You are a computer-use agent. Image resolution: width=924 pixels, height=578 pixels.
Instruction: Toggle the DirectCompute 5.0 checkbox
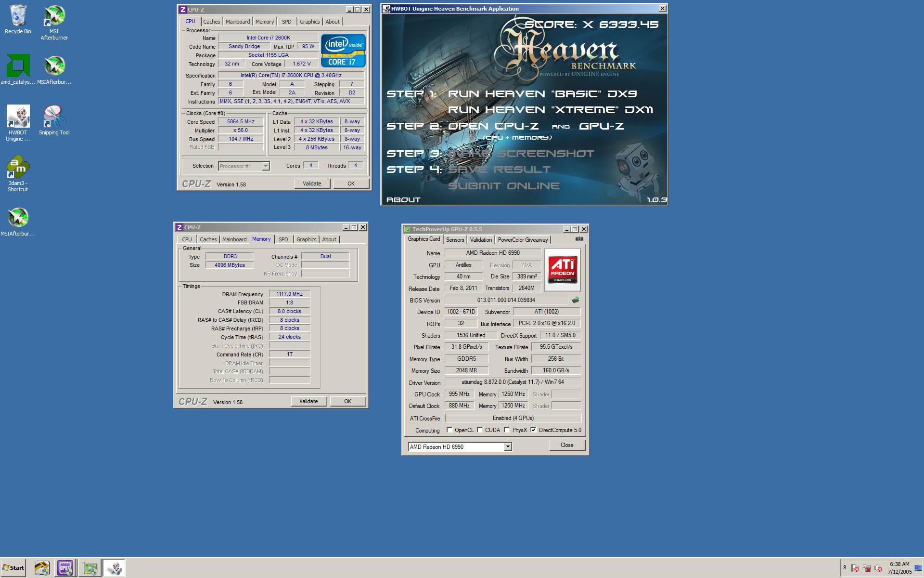pos(533,430)
